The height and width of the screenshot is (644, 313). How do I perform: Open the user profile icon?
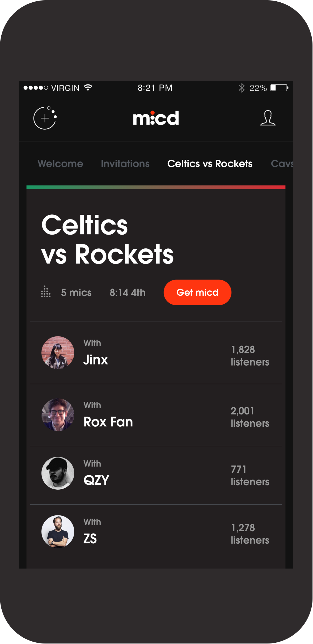click(268, 118)
